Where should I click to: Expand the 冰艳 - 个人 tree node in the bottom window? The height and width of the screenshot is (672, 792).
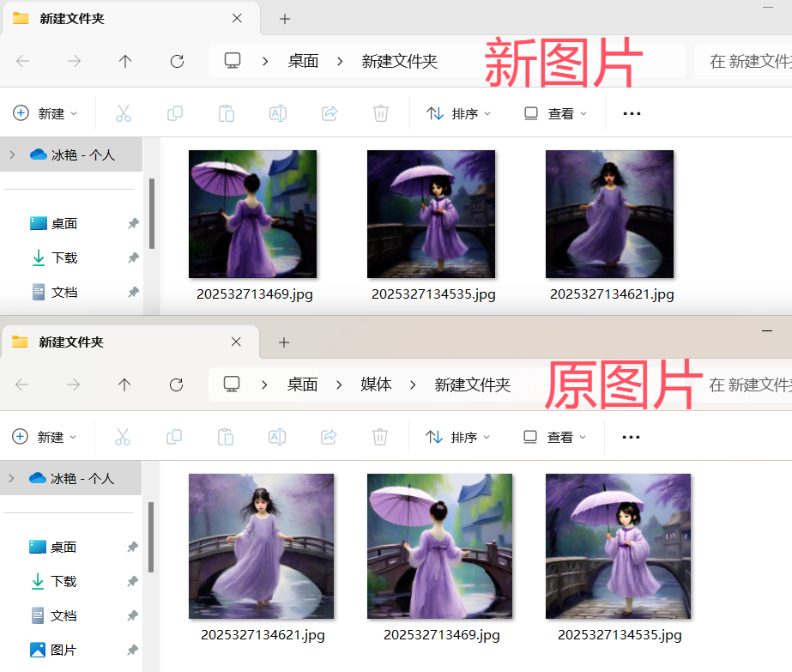point(11,478)
